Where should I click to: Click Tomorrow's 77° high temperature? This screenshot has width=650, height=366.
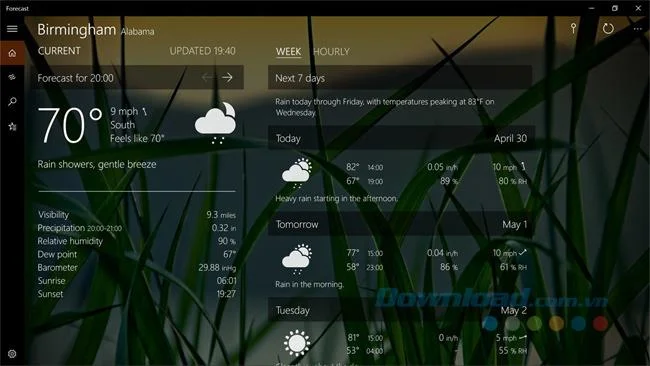(x=352, y=252)
